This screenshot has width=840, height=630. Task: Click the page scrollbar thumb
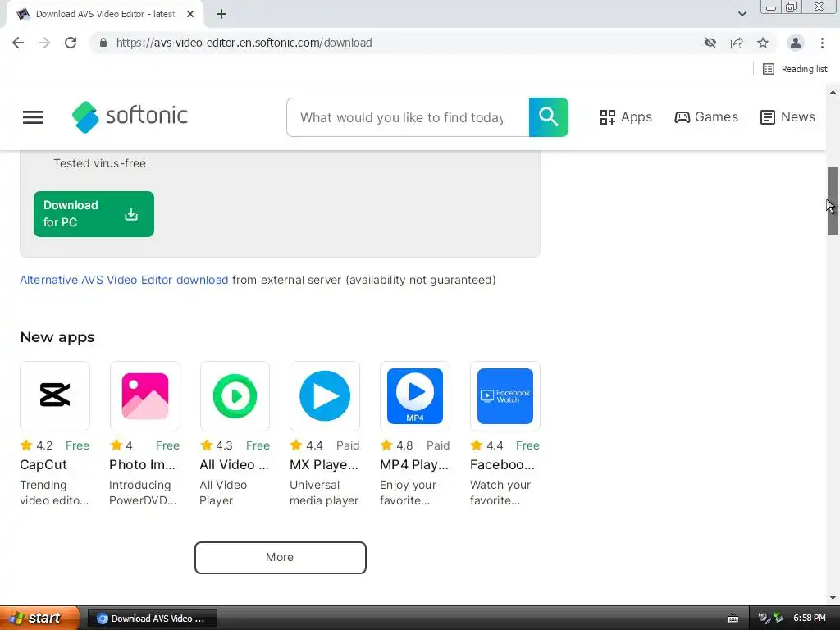pyautogui.click(x=833, y=201)
